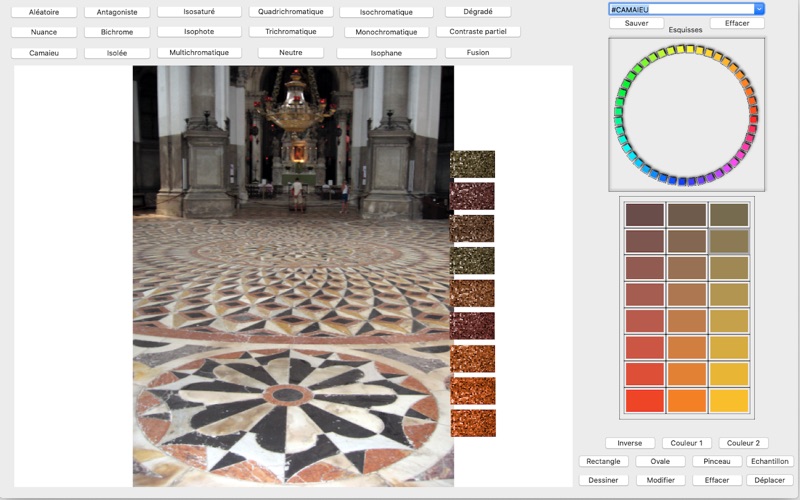Image resolution: width=800 pixels, height=500 pixels.
Task: Choose the Neutre button
Action: point(291,52)
